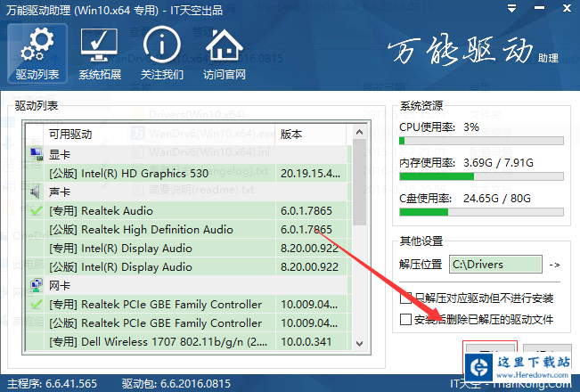Click the CPU使用率 progress bar

click(481, 141)
